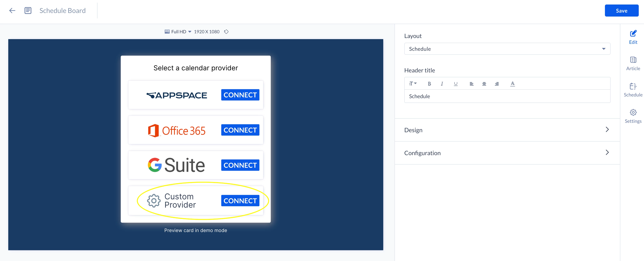Click the rotate orientation icon

(x=226, y=32)
